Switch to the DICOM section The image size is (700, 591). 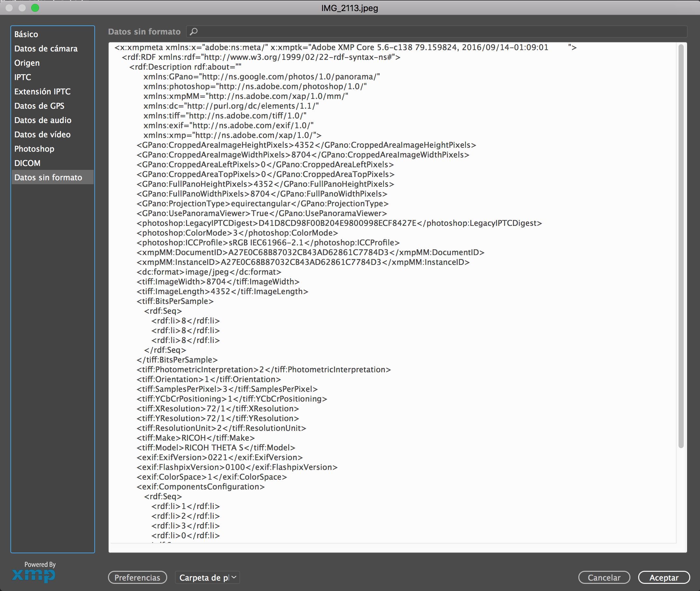pyautogui.click(x=27, y=163)
